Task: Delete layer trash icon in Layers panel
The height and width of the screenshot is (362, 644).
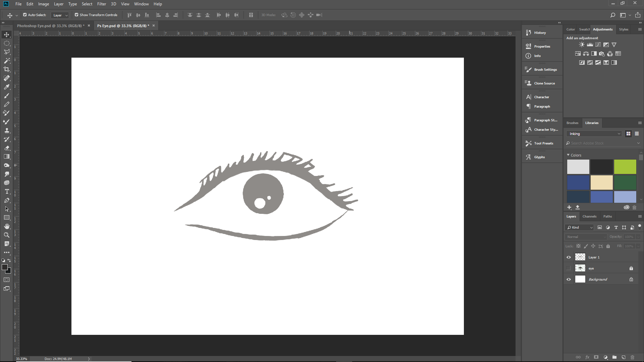Action: (x=632, y=357)
